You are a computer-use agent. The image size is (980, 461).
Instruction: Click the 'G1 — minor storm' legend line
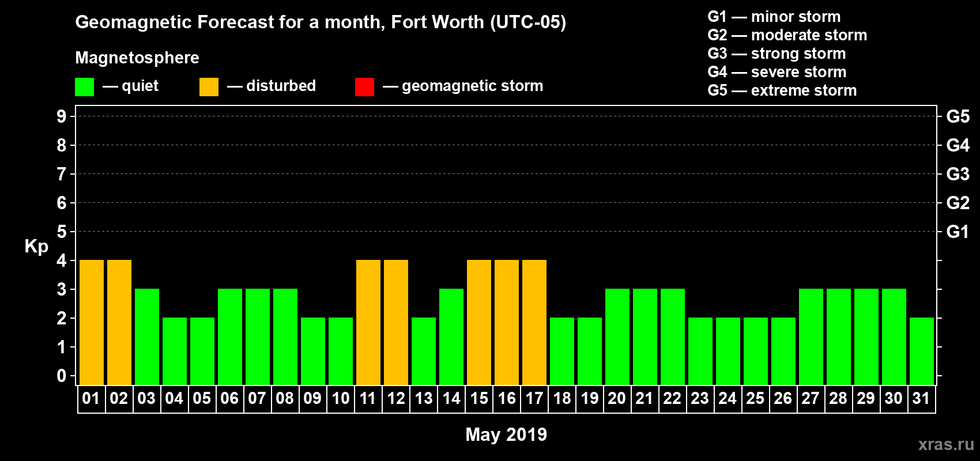coord(774,17)
